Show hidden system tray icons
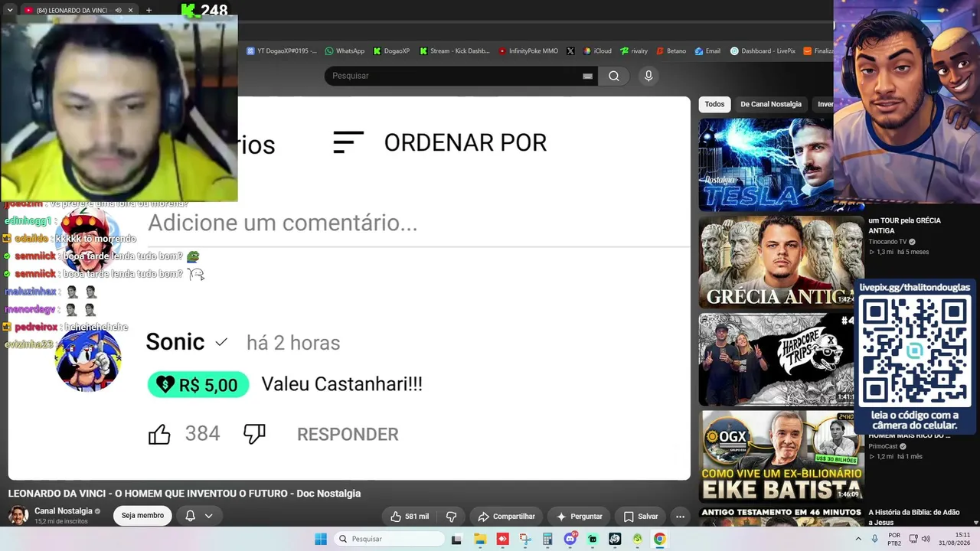980x551 pixels. [858, 539]
